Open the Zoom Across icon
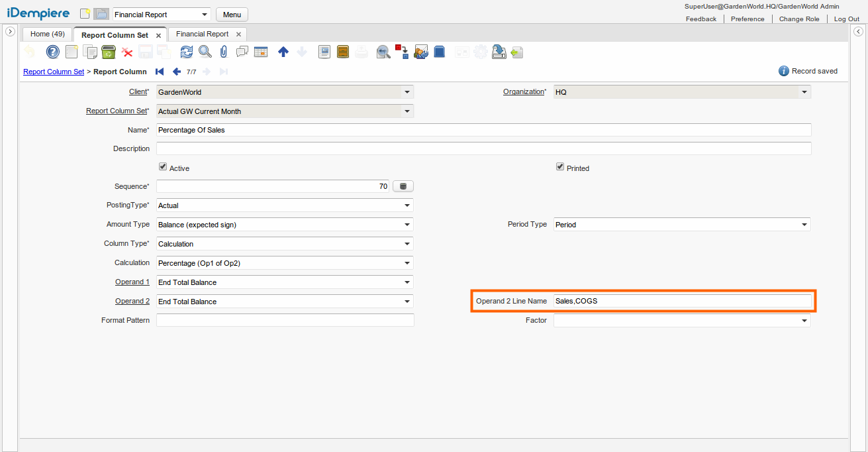The height and width of the screenshot is (452, 868). (383, 52)
